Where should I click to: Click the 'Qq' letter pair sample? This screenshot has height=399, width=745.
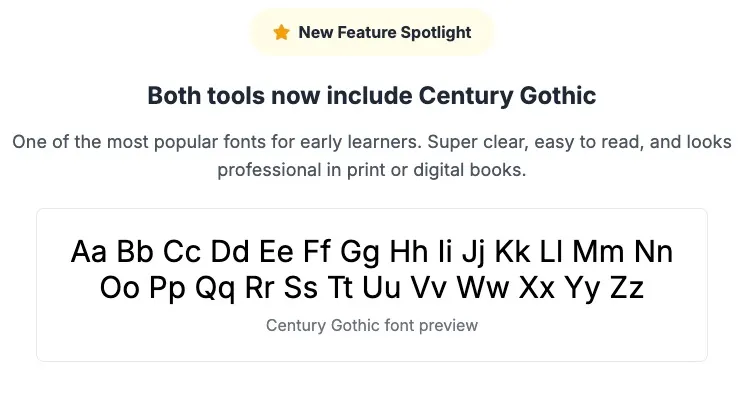pyautogui.click(x=215, y=289)
